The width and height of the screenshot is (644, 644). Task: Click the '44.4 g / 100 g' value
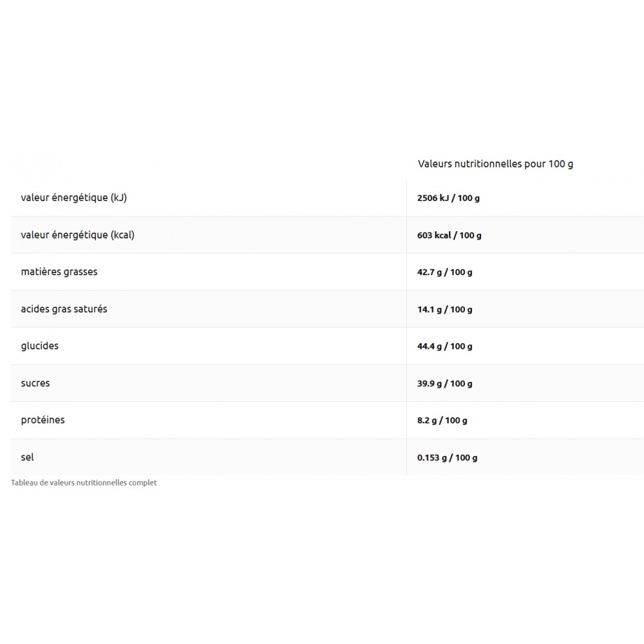click(x=444, y=346)
